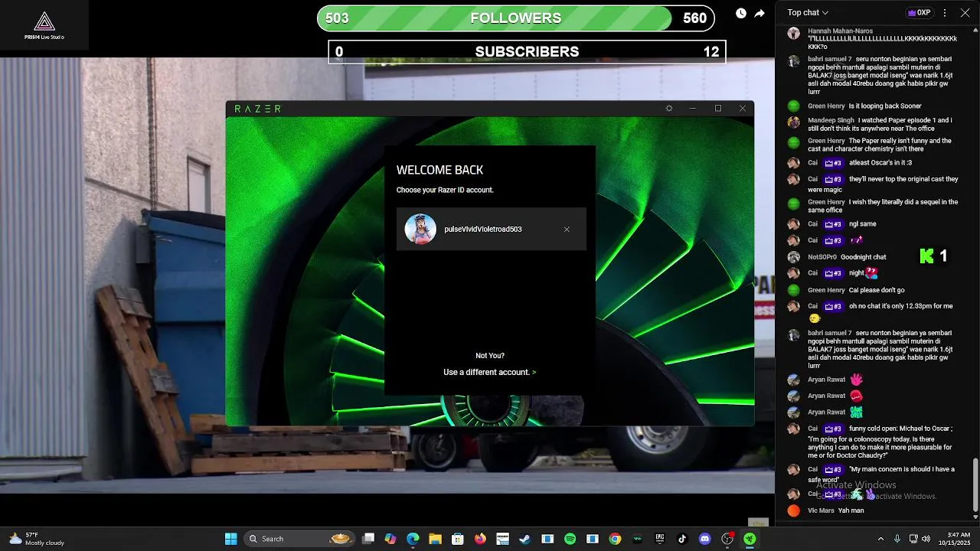This screenshot has height=551, width=980.
Task: Open TikTok from the taskbar
Action: pos(682,539)
